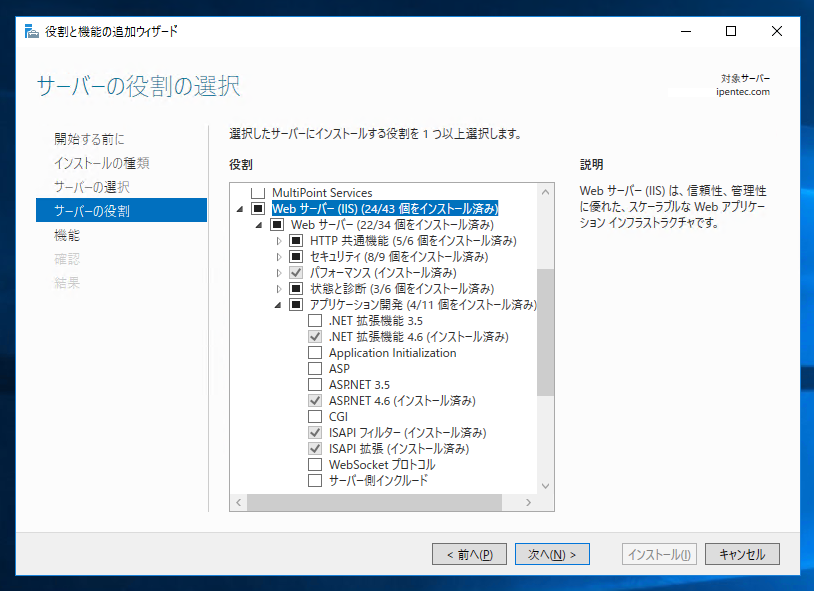Expand the HTTP 共通機能 node
The image size is (814, 591).
279,241
